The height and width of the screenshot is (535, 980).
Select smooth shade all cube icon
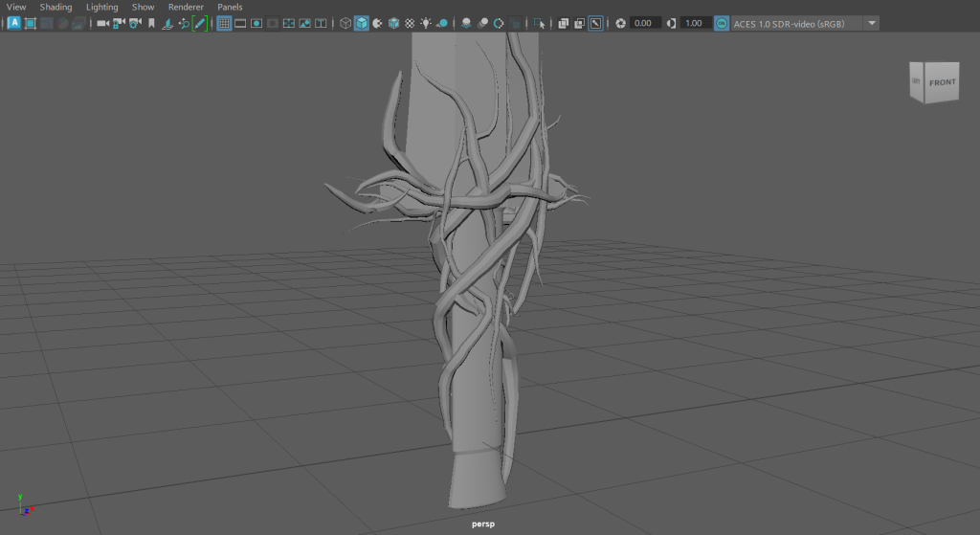coord(362,23)
